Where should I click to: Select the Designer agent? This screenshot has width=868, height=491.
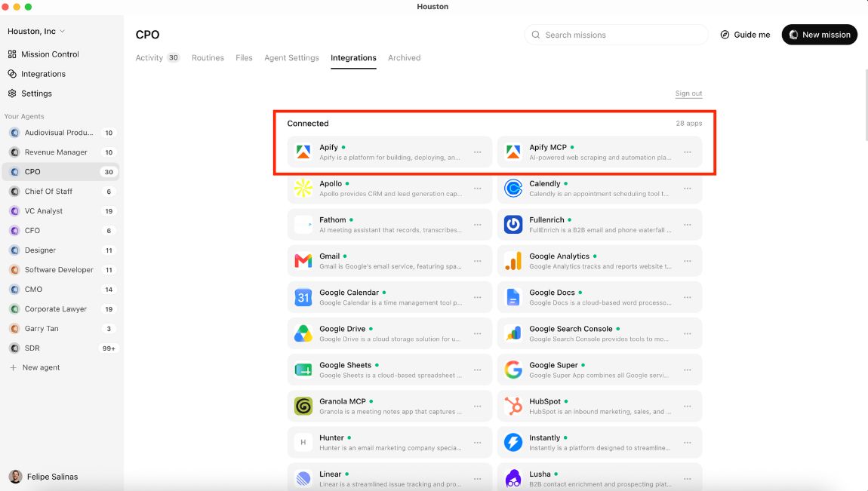coord(61,250)
